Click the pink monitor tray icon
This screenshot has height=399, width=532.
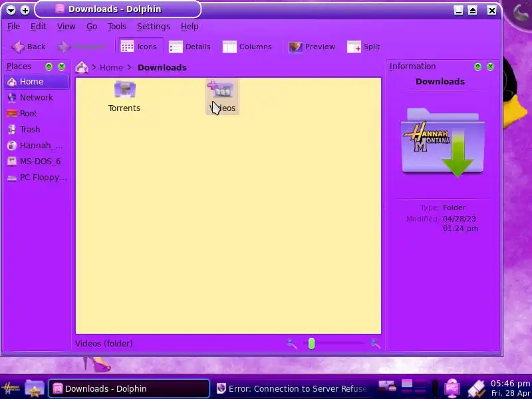(x=452, y=388)
